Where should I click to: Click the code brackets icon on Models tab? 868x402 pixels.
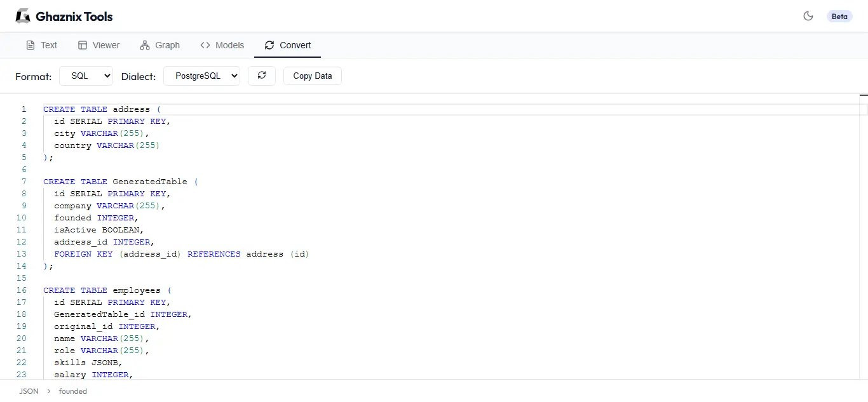tap(205, 45)
